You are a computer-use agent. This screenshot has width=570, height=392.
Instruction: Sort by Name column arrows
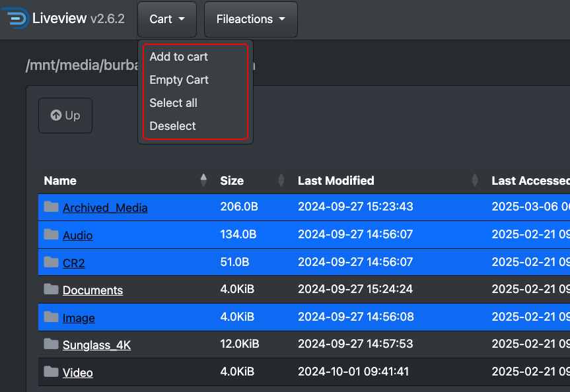tap(203, 180)
